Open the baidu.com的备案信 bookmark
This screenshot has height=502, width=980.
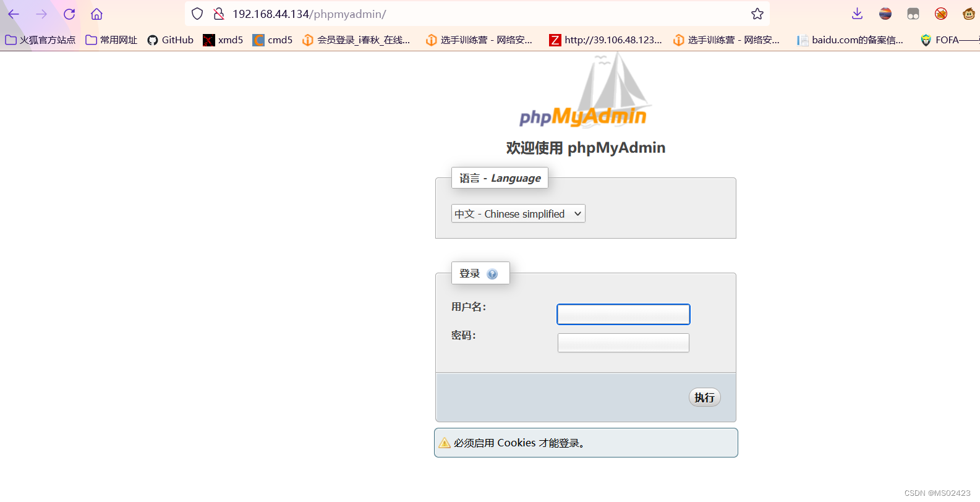click(850, 40)
